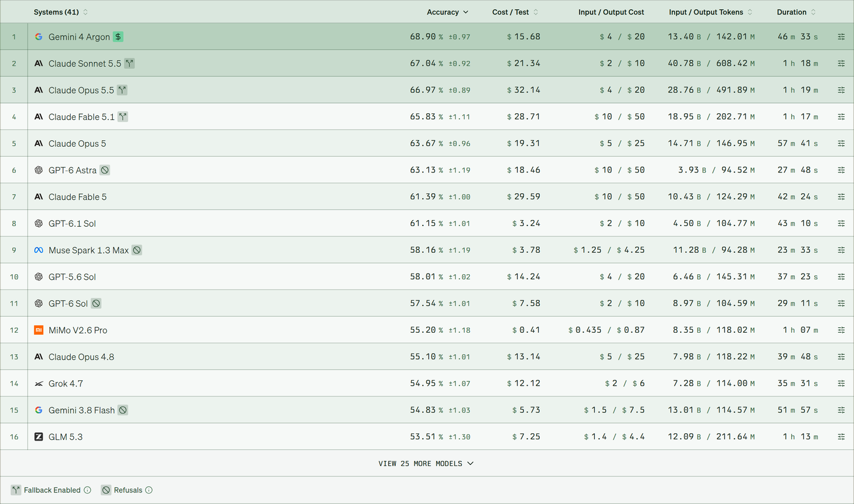
Task: Click the $ 1.25 / $ 4.25 cost cell
Action: tap(609, 250)
